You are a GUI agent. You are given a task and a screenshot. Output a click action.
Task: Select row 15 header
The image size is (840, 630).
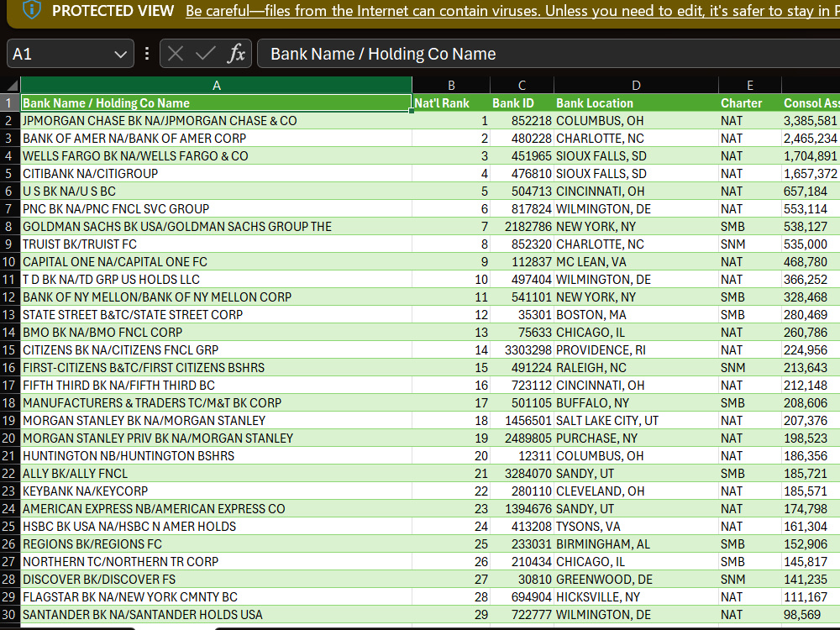[x=9, y=349]
